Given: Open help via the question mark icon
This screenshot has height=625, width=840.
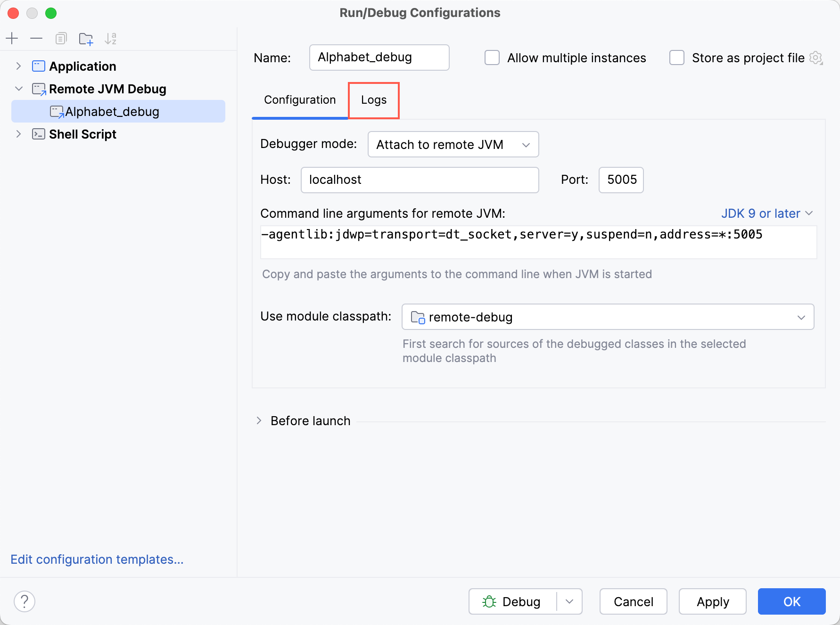Looking at the screenshot, I should (25, 601).
